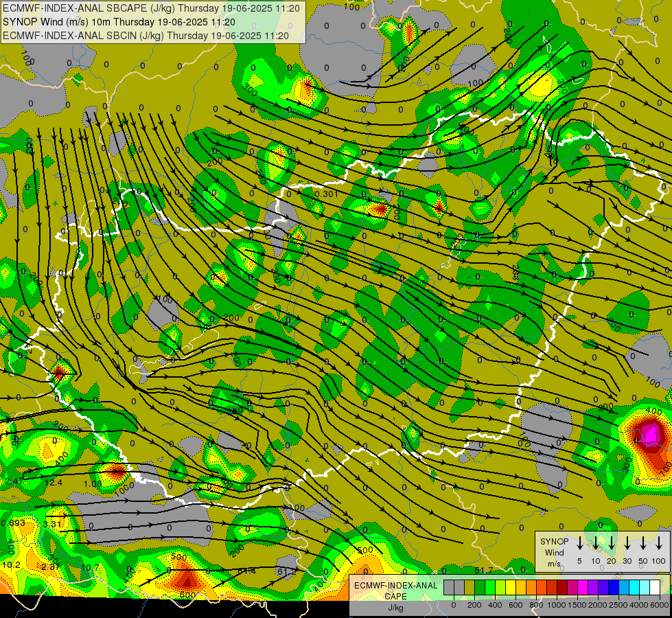
Task: Click the wind arrow above 20 in SYNOP legend
Action: [x=612, y=543]
